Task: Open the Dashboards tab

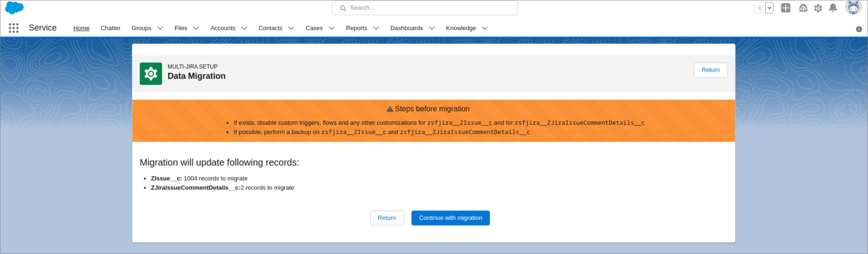Action: 406,28
